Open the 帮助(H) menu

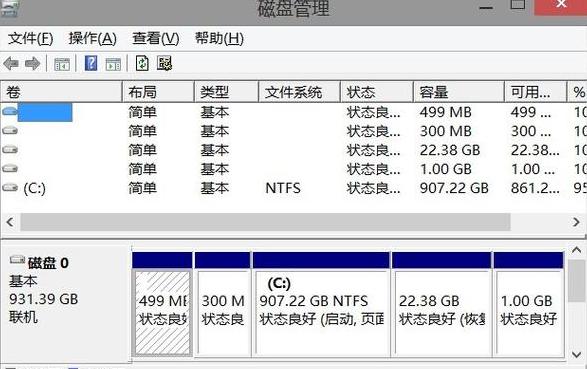pos(219,39)
